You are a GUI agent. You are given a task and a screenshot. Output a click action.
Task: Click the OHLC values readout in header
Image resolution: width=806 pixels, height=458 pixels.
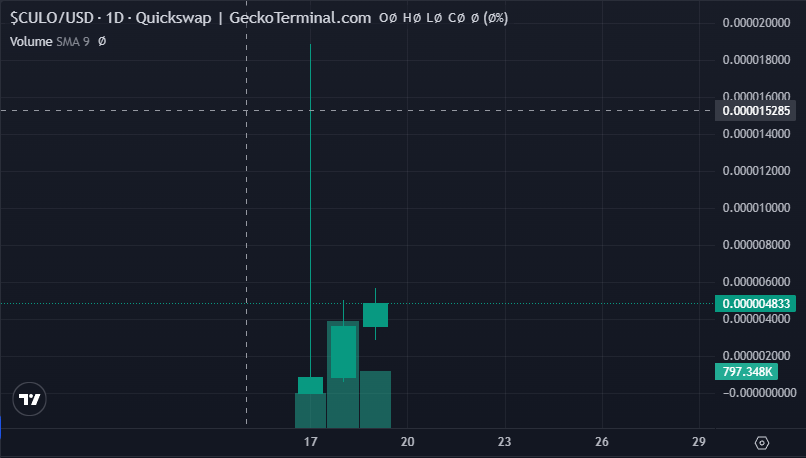(443, 18)
